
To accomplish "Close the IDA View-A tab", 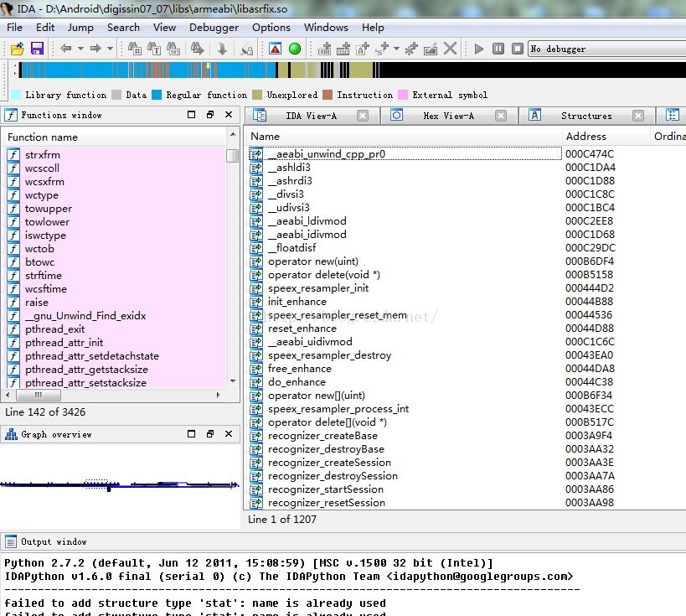I will click(x=362, y=116).
